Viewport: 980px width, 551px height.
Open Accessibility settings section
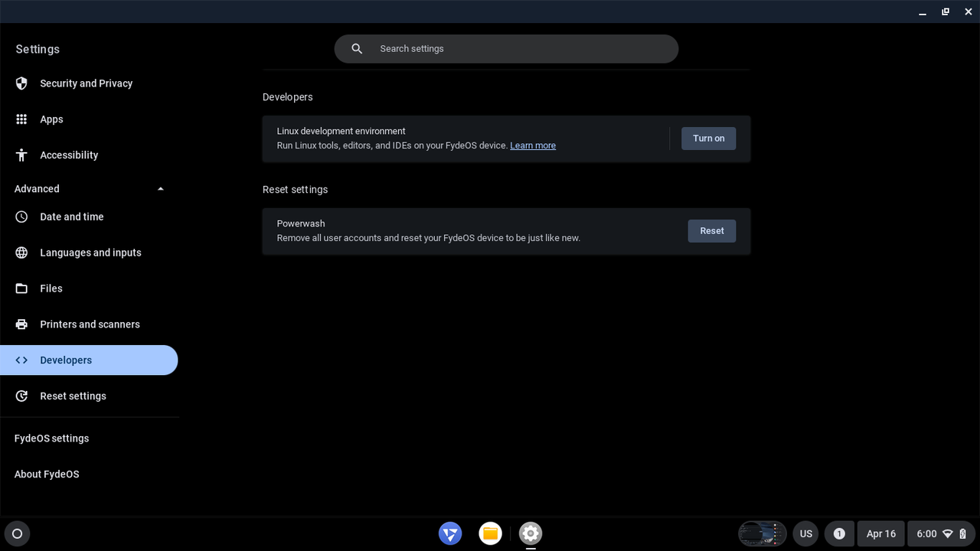pyautogui.click(x=89, y=155)
